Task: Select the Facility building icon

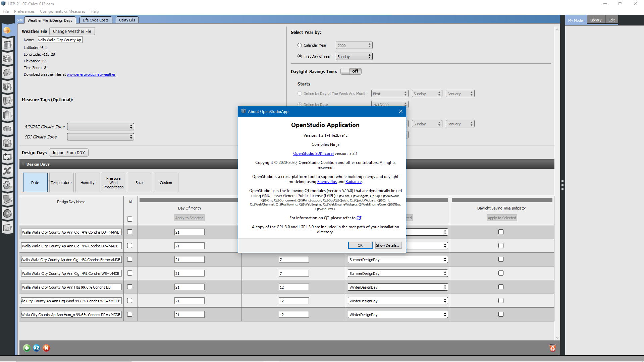Action: click(7, 115)
